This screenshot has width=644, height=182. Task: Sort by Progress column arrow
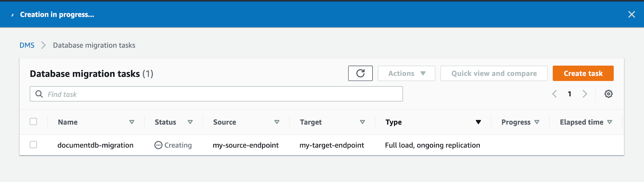pyautogui.click(x=537, y=122)
